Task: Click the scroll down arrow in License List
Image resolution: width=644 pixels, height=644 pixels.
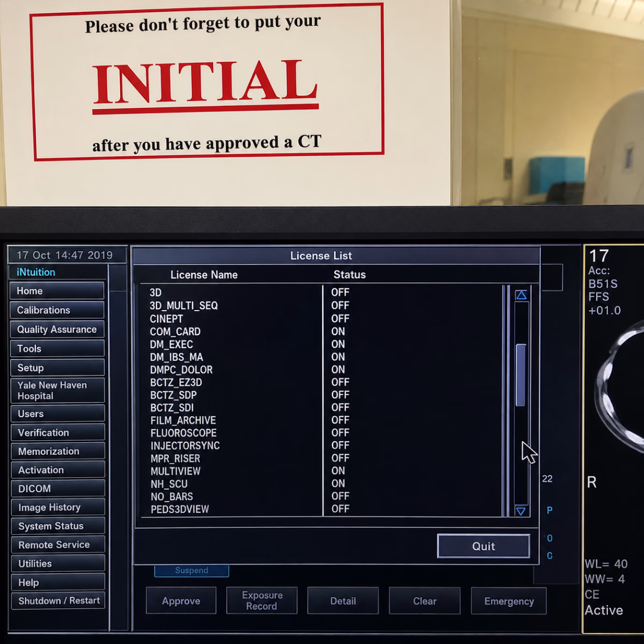Action: point(521,511)
